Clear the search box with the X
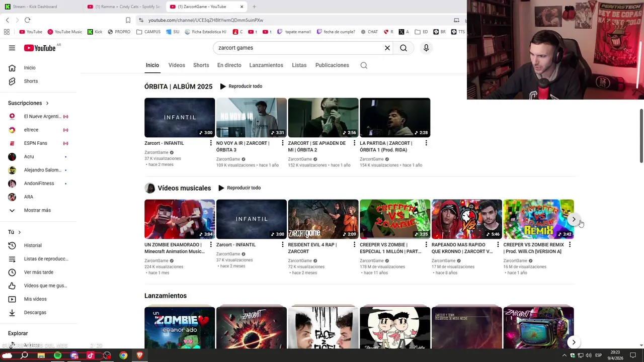The width and height of the screenshot is (644, 362). point(387,48)
